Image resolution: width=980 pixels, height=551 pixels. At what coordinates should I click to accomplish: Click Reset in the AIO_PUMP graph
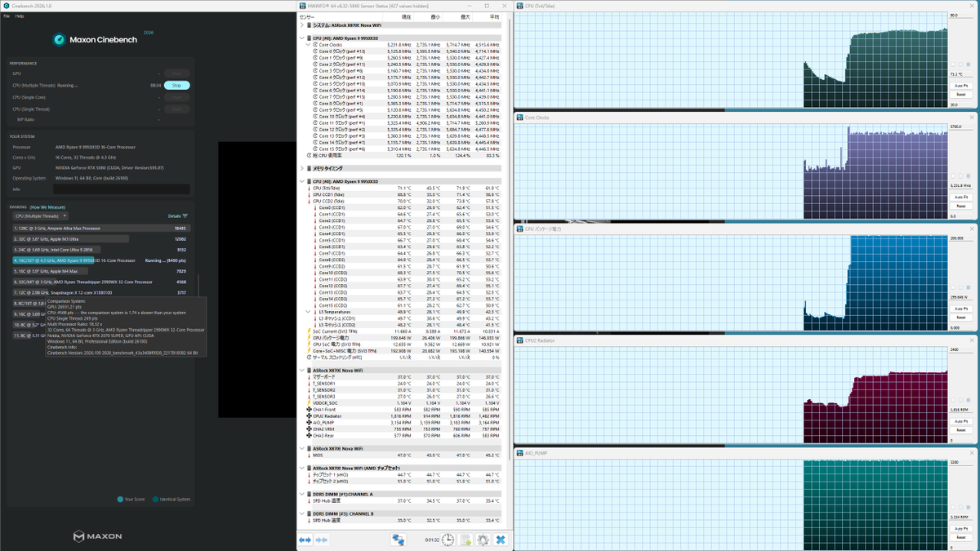[961, 537]
